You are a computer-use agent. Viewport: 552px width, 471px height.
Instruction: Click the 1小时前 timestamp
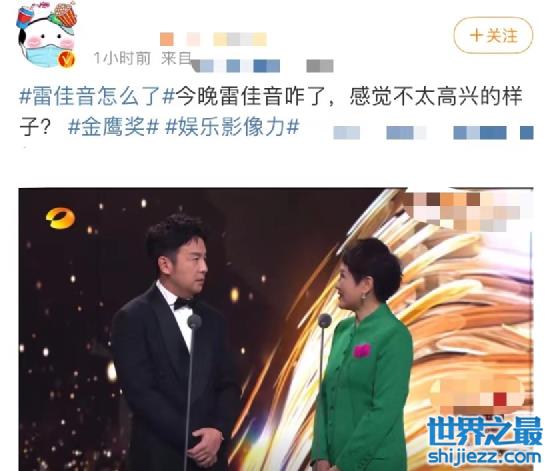point(122,58)
